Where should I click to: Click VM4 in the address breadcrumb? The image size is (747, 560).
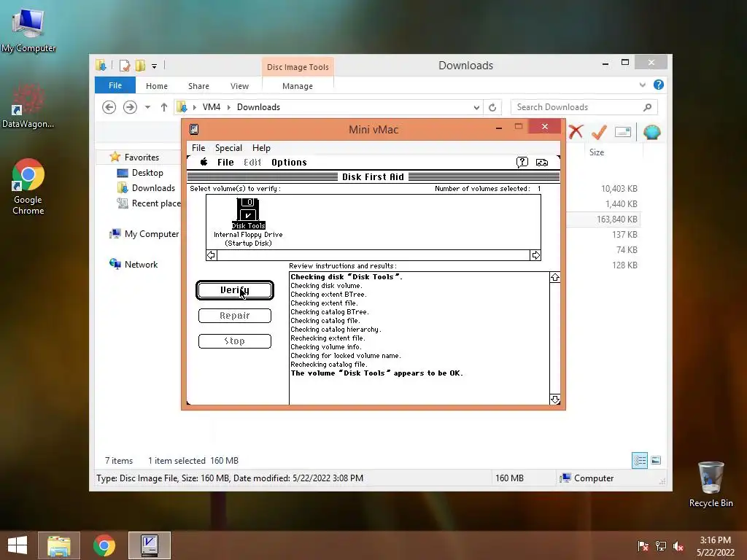[x=212, y=107]
